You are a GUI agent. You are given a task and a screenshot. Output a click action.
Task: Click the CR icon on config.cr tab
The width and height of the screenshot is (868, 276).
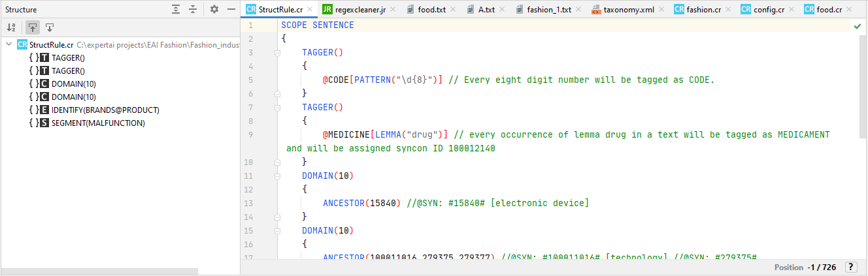click(746, 9)
